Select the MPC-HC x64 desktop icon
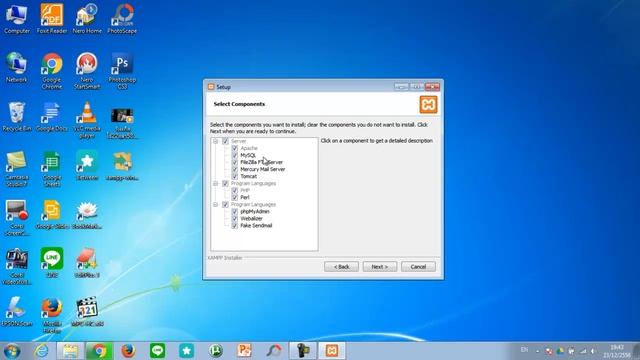The image size is (640, 360). (x=87, y=312)
